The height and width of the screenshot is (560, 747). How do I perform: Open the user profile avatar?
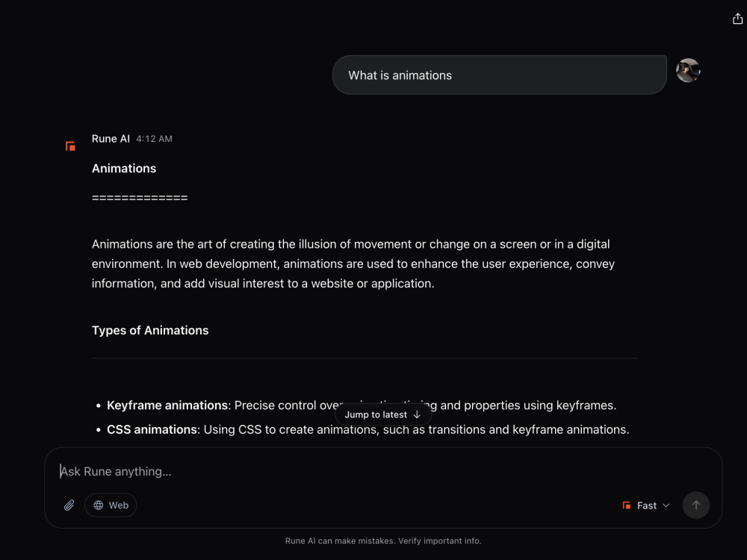click(688, 70)
